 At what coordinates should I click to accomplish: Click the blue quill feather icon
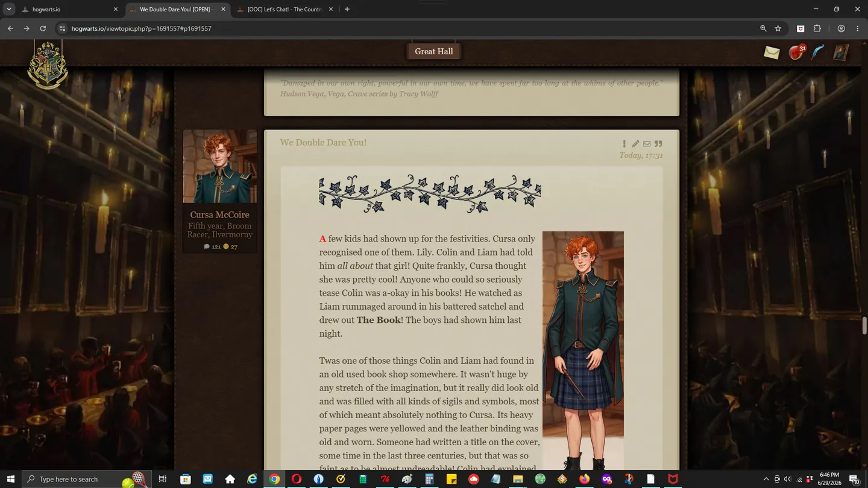tap(818, 52)
